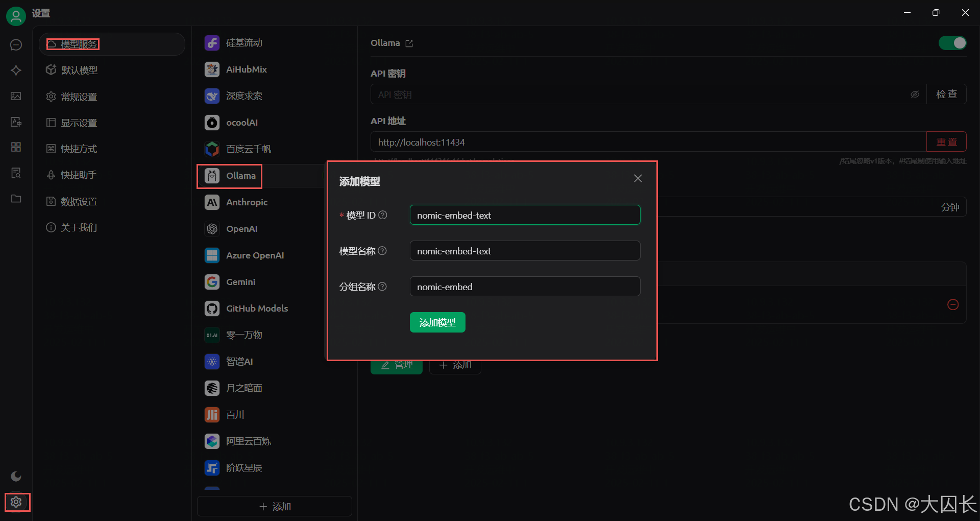Select Anthropic provider
Image resolution: width=980 pixels, height=521 pixels.
point(260,202)
